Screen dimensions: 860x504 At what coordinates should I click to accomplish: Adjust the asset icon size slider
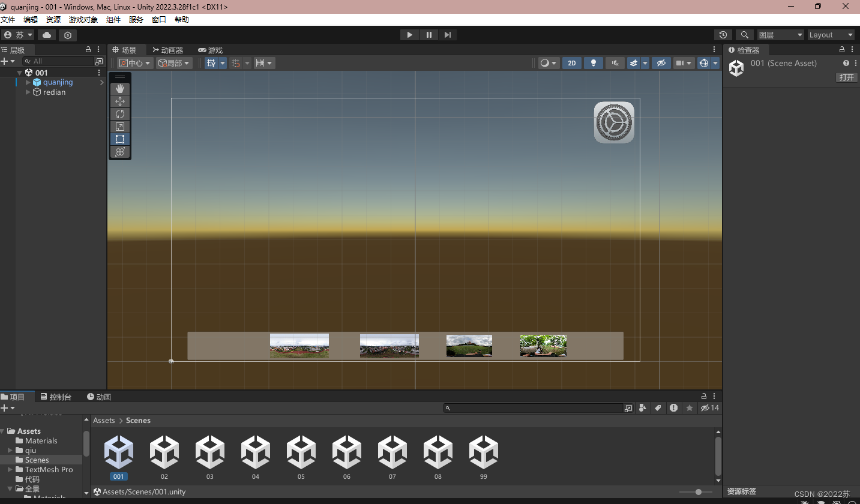click(x=695, y=492)
